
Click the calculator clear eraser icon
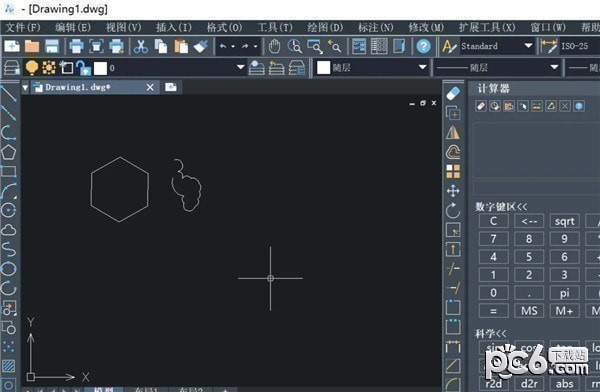pyautogui.click(x=481, y=106)
